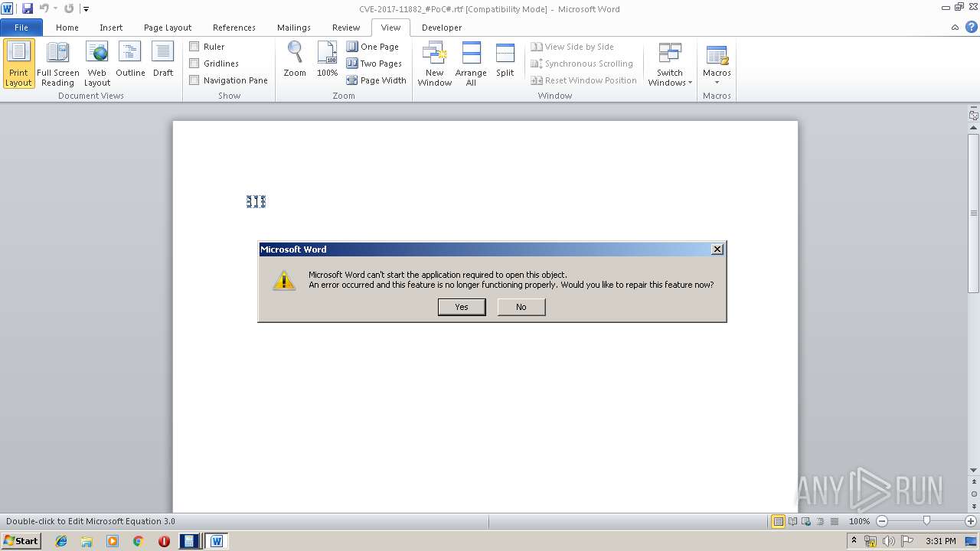The image size is (980, 551).
Task: Set zoom to 100% in ribbon
Action: [327, 60]
